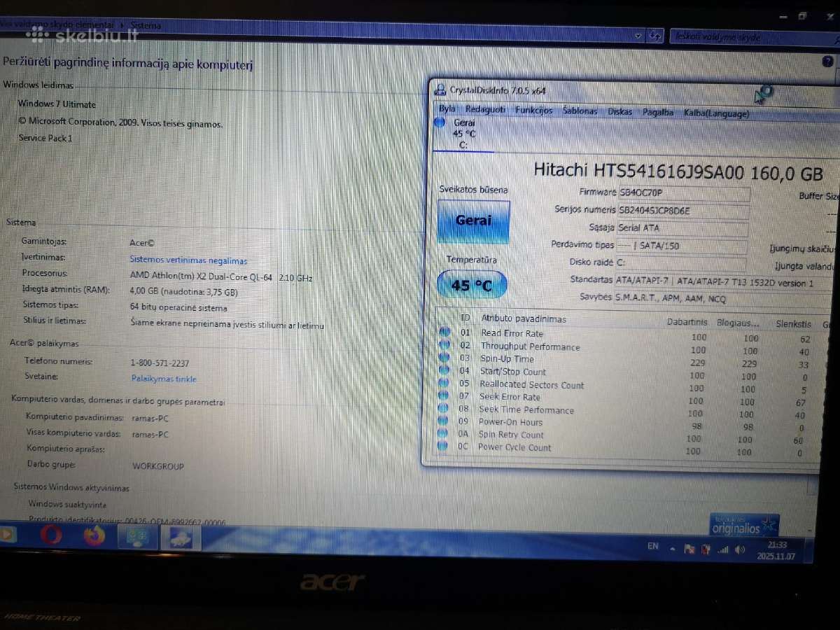Image resolution: width=840 pixels, height=630 pixels.
Task: Open the 'Palaikymas tinkle' link
Action: (x=164, y=379)
